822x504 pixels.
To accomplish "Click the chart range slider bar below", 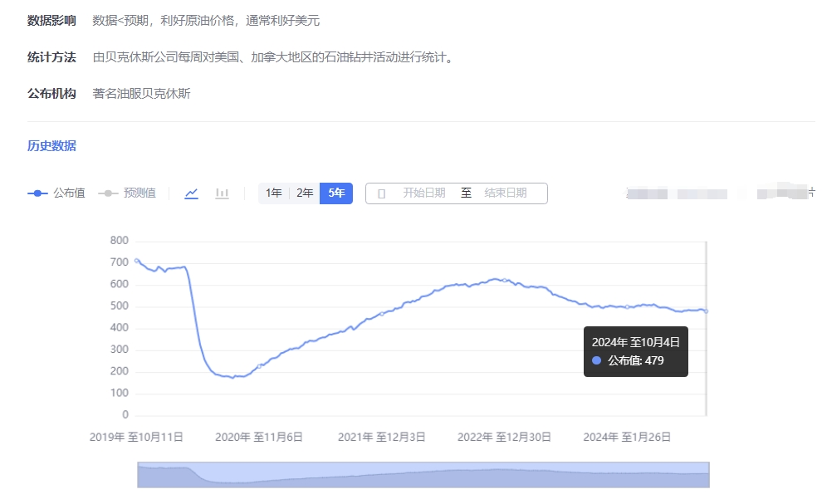I will pos(423,474).
